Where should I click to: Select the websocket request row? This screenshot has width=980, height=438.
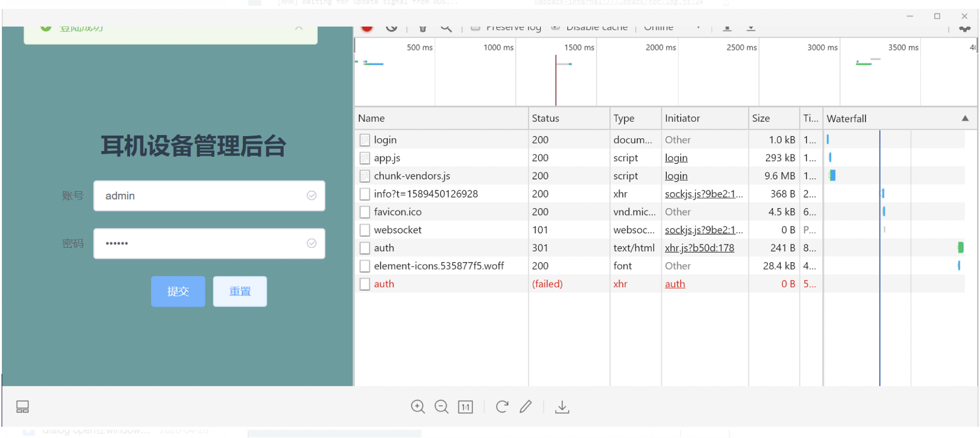click(660, 230)
